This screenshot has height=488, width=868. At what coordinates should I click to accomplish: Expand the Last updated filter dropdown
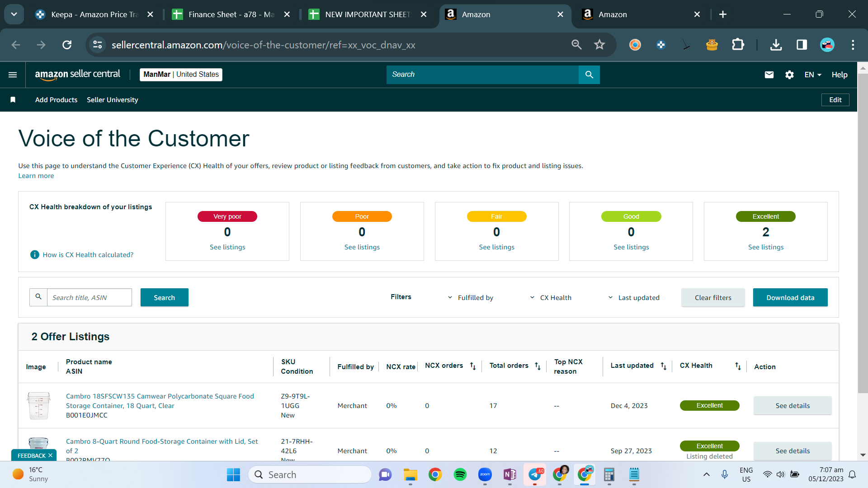633,298
